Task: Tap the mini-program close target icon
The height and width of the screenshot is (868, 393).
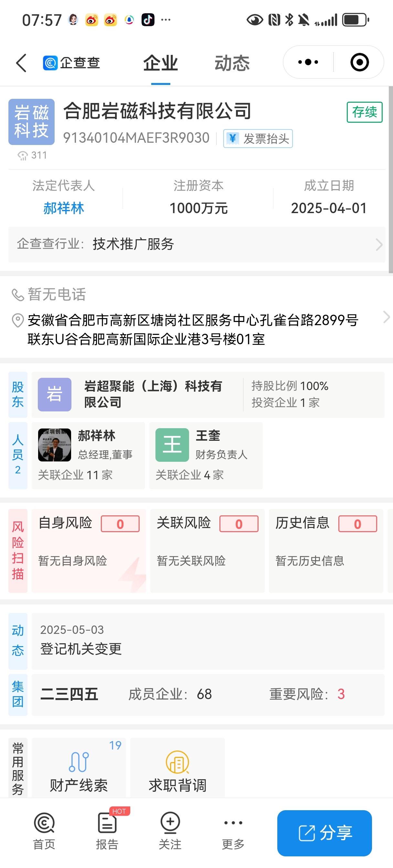Action: (x=360, y=62)
